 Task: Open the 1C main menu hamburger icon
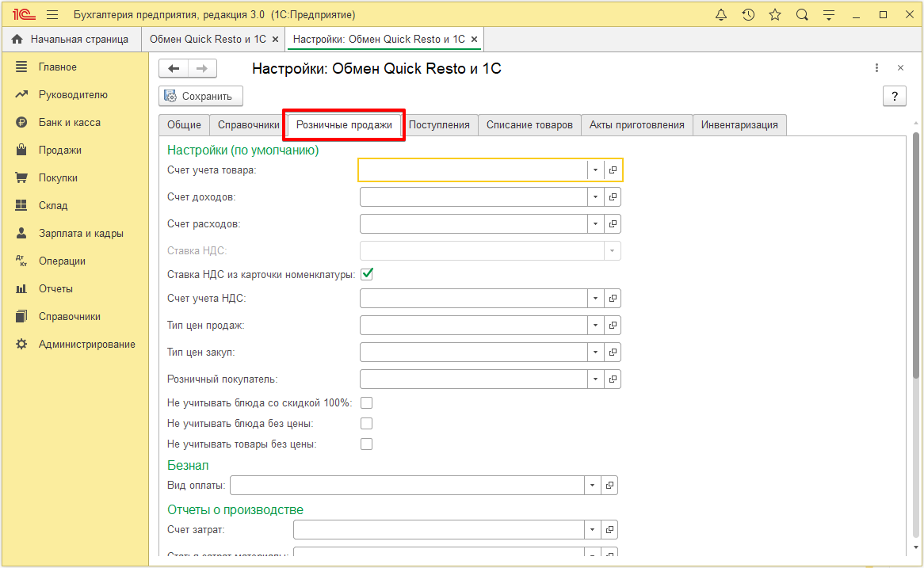(52, 15)
